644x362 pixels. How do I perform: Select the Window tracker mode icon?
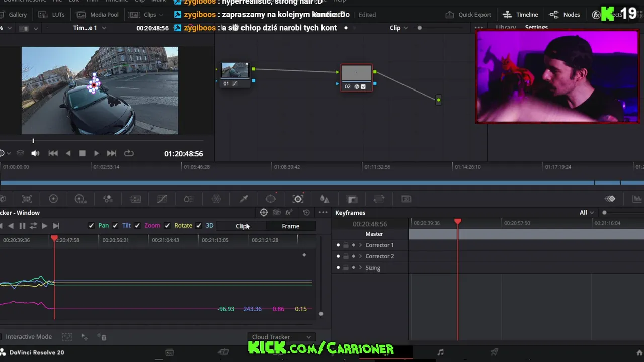[264, 213]
